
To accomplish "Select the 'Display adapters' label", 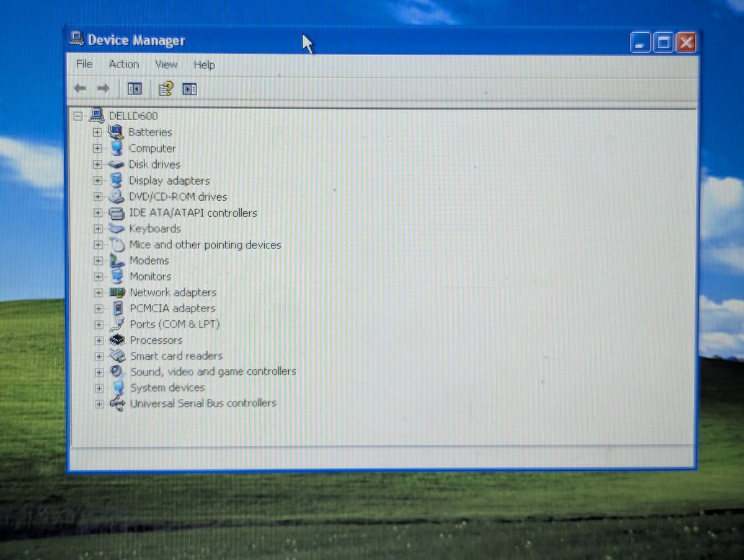I will coord(169,181).
